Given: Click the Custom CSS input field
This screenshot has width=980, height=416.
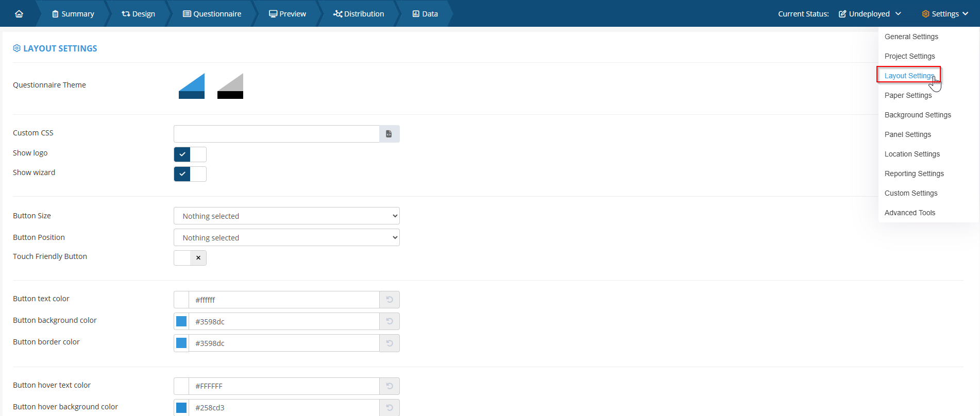Looking at the screenshot, I should tap(277, 134).
